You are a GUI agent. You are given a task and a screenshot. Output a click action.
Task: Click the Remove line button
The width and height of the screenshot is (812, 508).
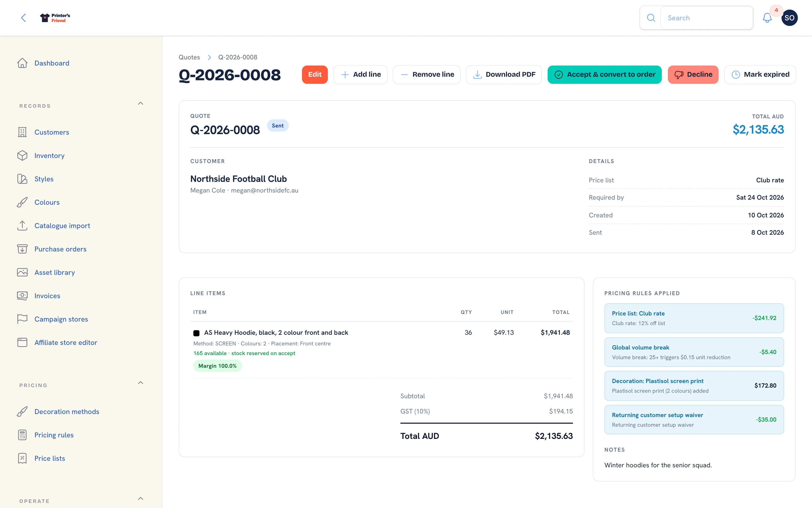[427, 75]
